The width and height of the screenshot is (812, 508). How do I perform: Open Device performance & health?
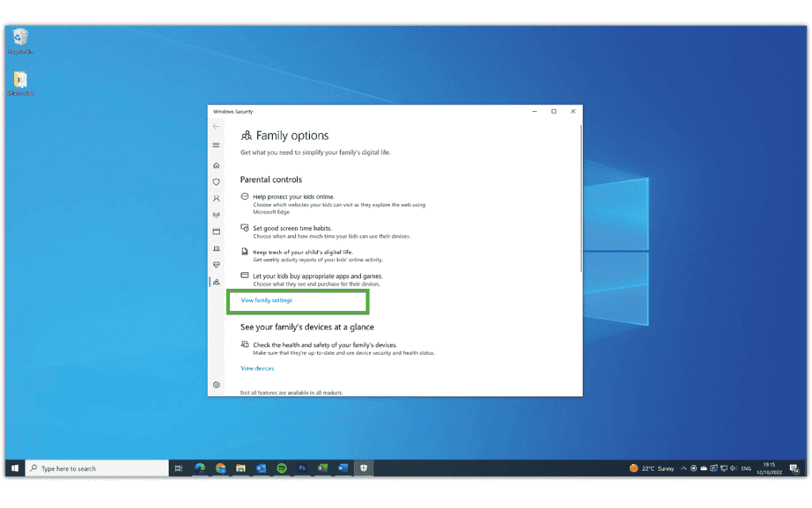tap(216, 264)
